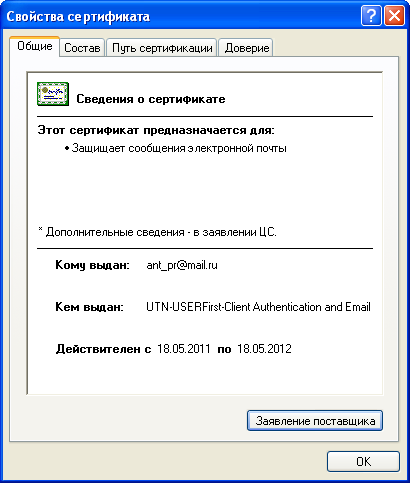This screenshot has width=410, height=483.
Task: Click the Защищает сообщения электронной почты bullet
Action: [x=176, y=148]
